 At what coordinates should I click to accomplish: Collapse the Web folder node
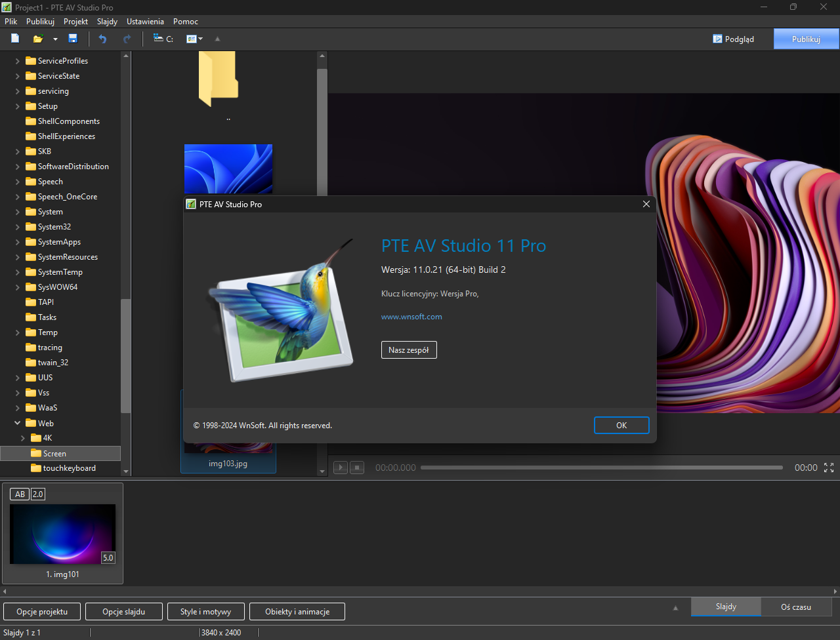pos(18,424)
